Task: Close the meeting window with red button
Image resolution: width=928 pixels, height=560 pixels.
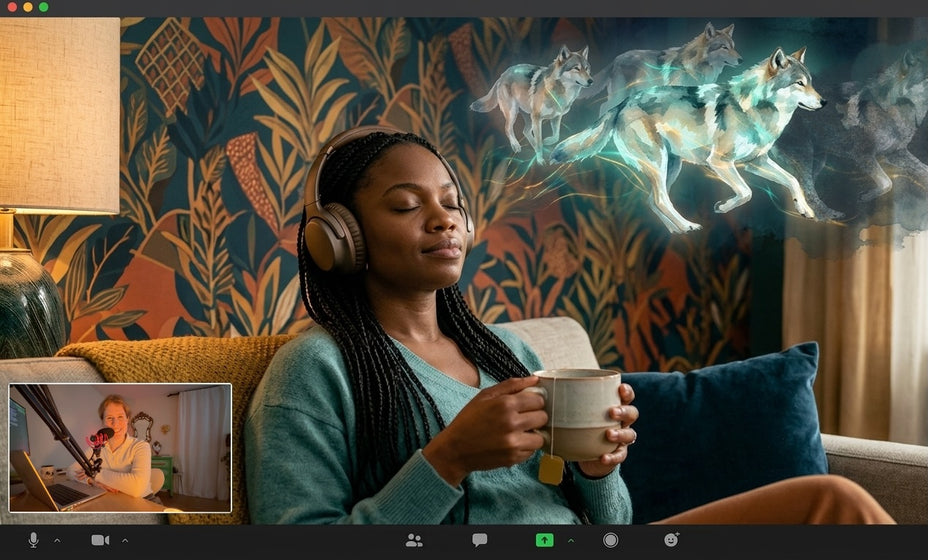Action: click(11, 7)
